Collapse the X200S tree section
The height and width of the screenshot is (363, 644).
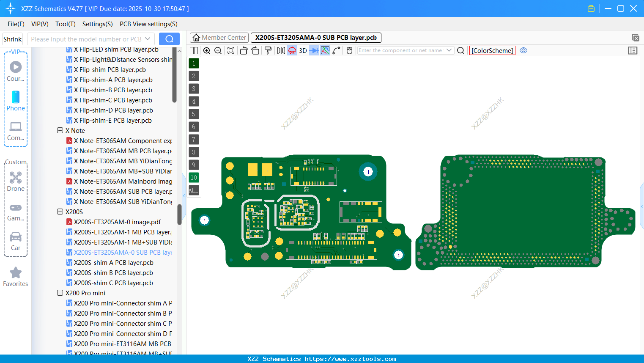pyautogui.click(x=60, y=212)
